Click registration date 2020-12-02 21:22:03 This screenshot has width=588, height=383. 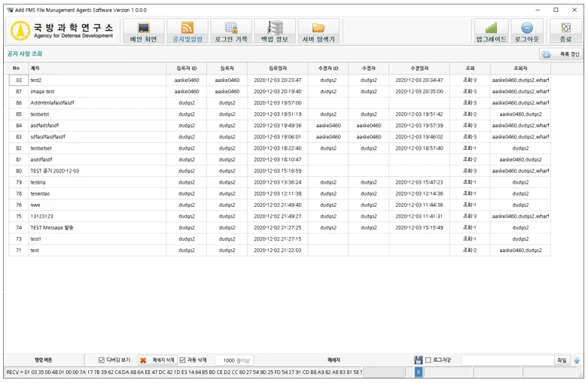point(278,251)
